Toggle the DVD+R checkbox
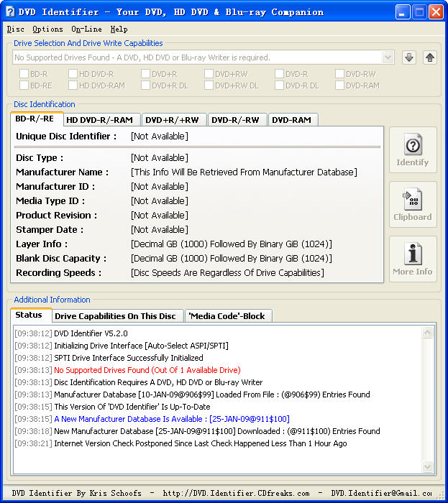Viewport: 448px width, 503px height. (x=145, y=74)
